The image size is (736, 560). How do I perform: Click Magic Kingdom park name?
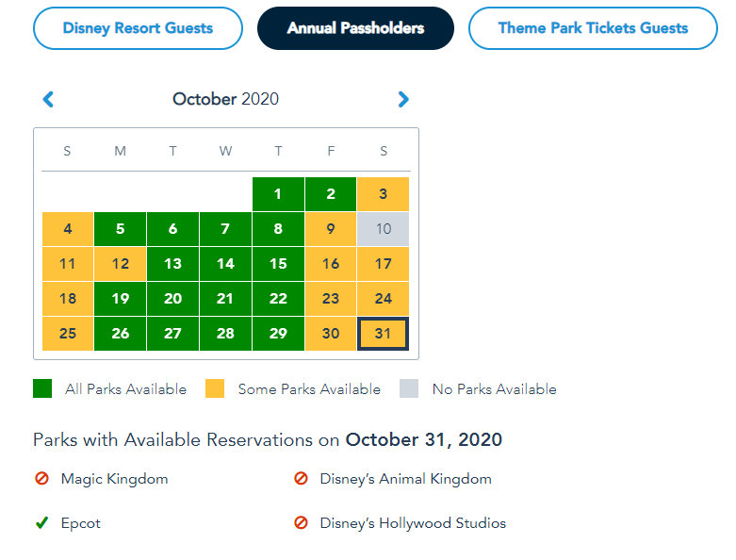pyautogui.click(x=114, y=479)
